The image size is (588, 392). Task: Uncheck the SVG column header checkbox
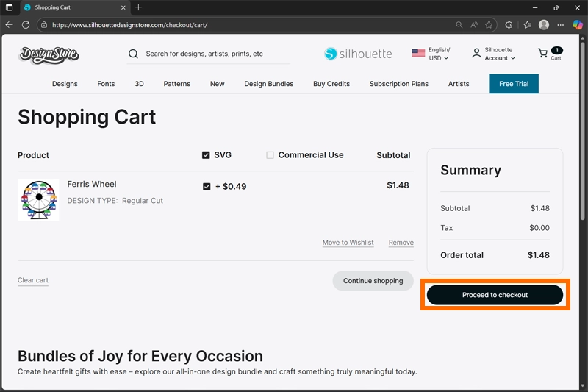(206, 155)
